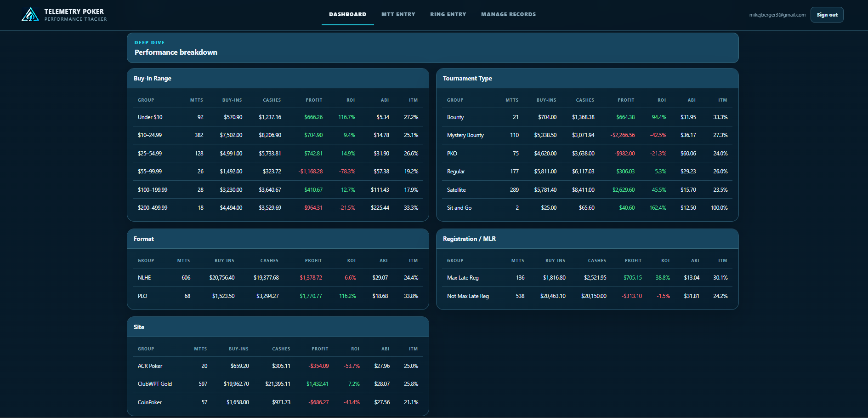Click the $705.15 Max Late Reg profit
Screen dimensions: 868x418
[x=633, y=278]
